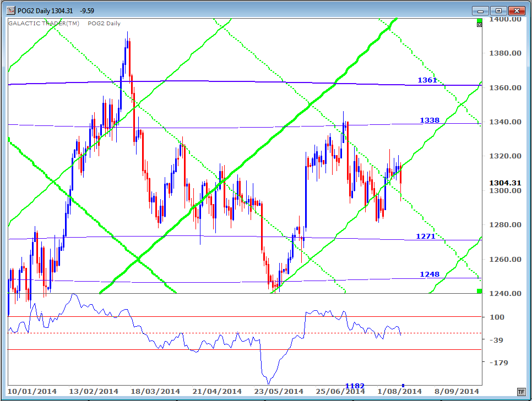Click the TF button at bottom right
Viewport: 532px width, 401px height.
521,392
